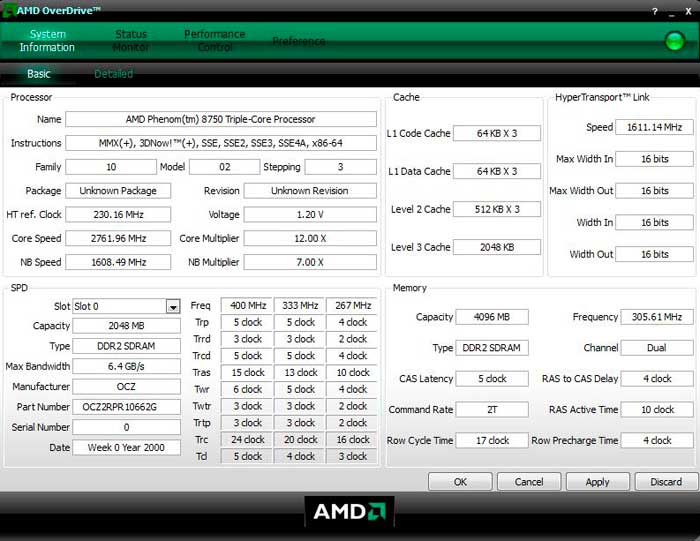Click the Cancel button
Screen dimensions: 700x541
coord(529,482)
